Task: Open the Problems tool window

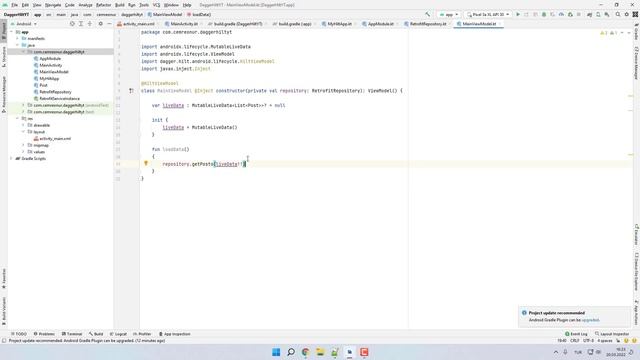Action: coord(44,334)
